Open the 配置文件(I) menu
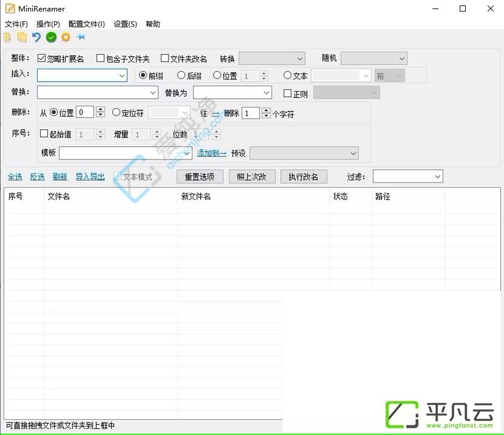The width and height of the screenshot is (504, 435). 87,24
